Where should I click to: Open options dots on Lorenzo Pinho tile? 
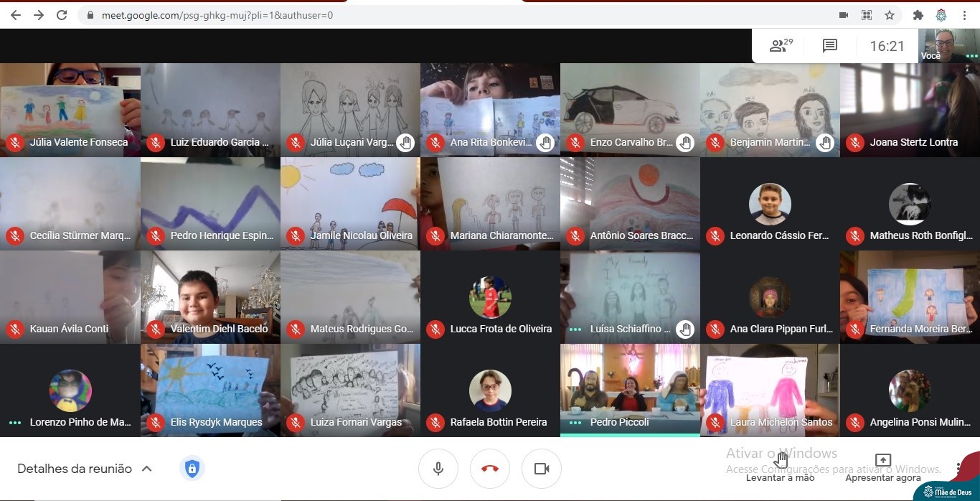pyautogui.click(x=15, y=423)
